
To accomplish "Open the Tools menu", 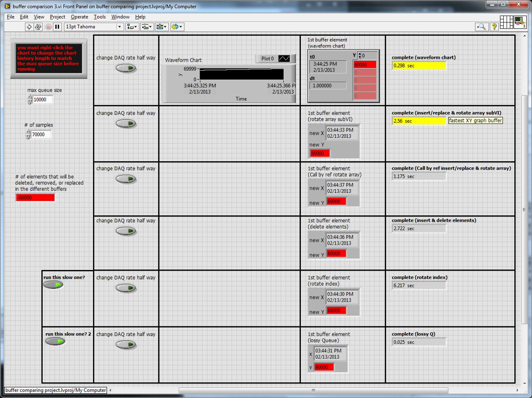I will pyautogui.click(x=100, y=17).
